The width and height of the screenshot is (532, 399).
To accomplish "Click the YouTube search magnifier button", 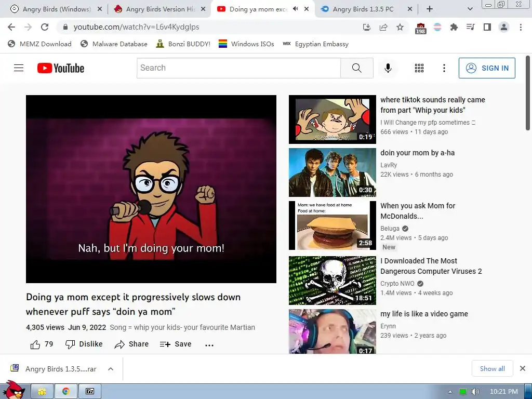I will tap(357, 68).
